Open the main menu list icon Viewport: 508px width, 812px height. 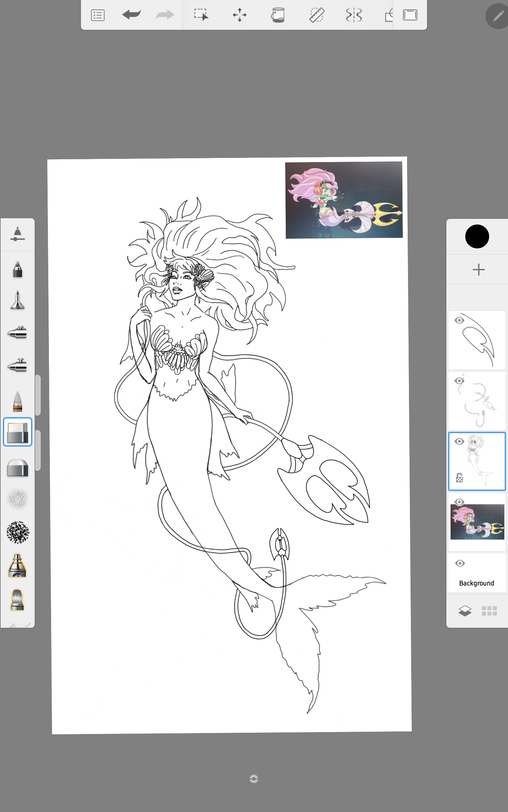(98, 15)
